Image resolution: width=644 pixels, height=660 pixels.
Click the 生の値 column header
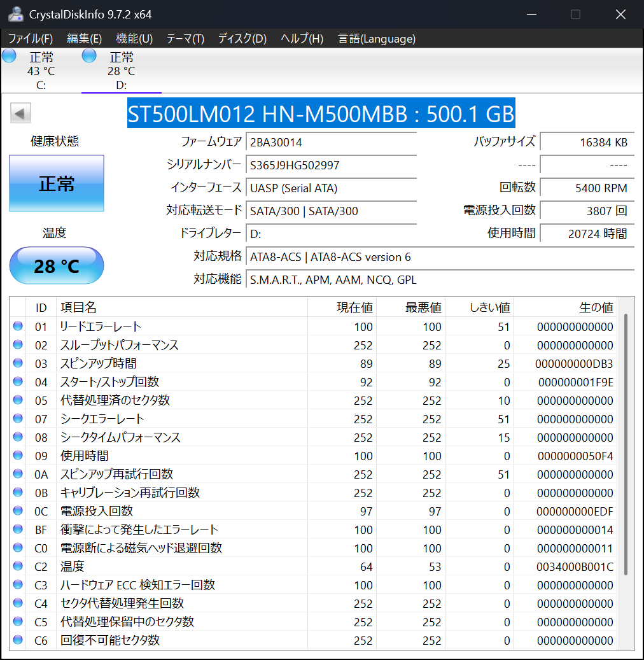(596, 307)
